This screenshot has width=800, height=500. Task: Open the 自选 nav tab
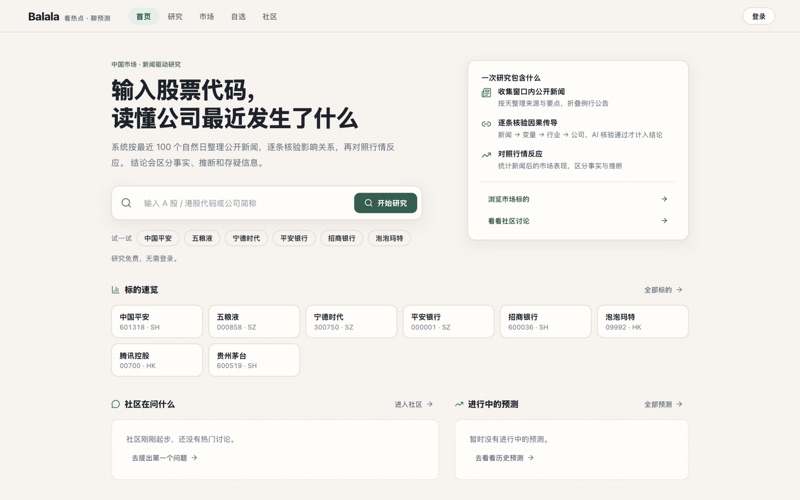click(238, 17)
